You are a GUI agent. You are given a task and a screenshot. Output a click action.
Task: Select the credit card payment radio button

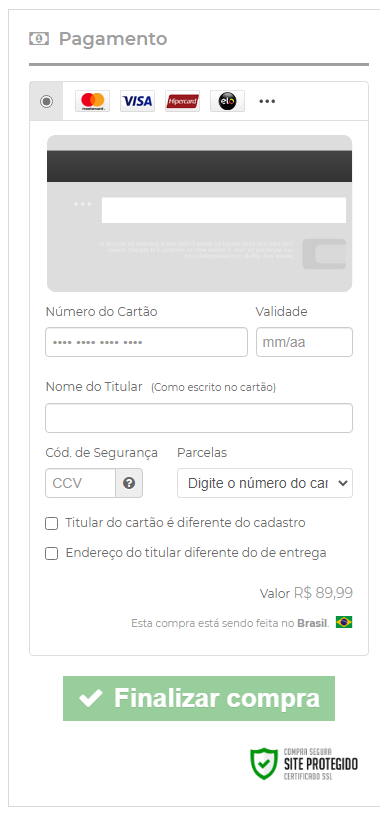pos(47,101)
